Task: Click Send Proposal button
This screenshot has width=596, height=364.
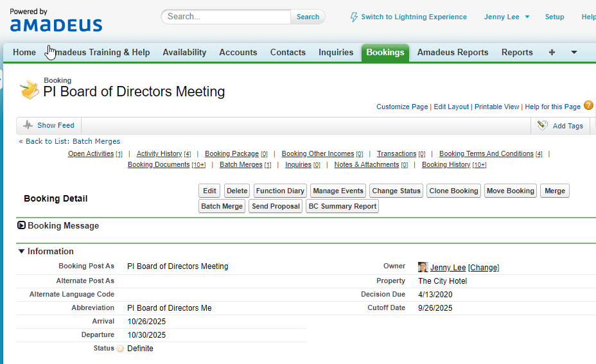Action: [x=276, y=206]
